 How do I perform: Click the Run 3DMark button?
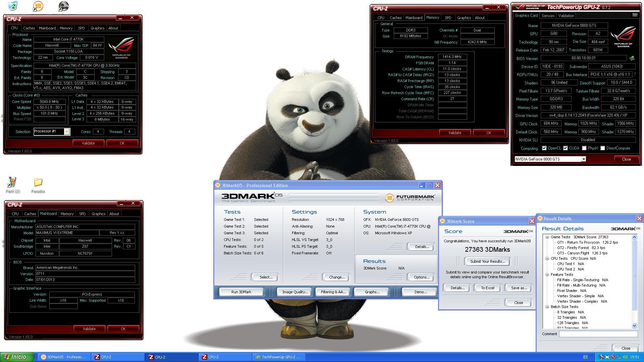pyautogui.click(x=241, y=292)
